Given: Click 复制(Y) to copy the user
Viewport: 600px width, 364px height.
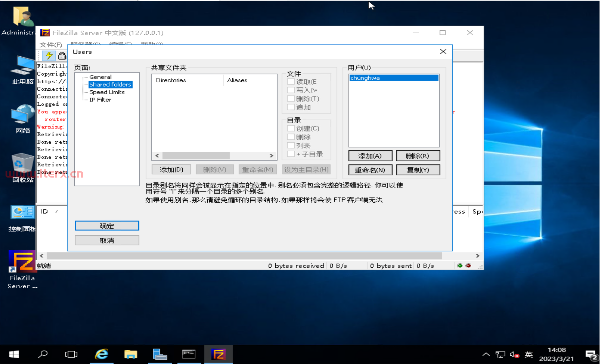Looking at the screenshot, I should 418,170.
